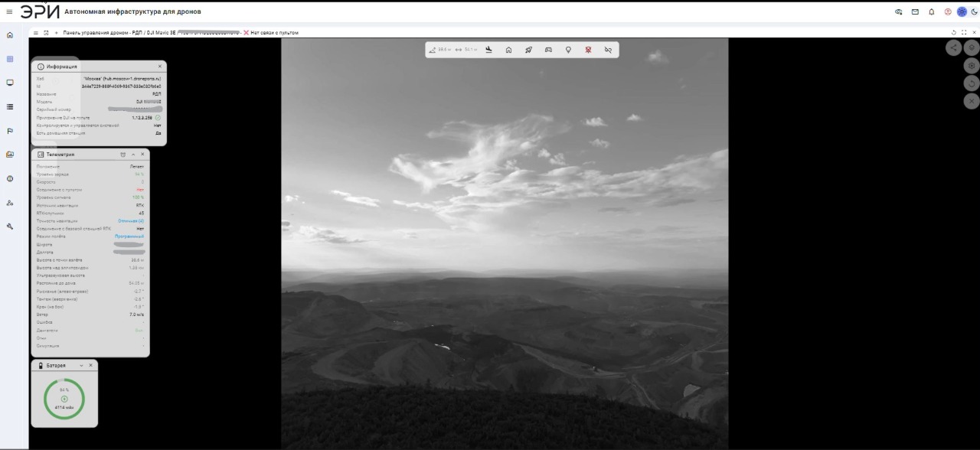980x450 pixels.
Task: Open the notifications bell in header
Action: click(x=932, y=11)
